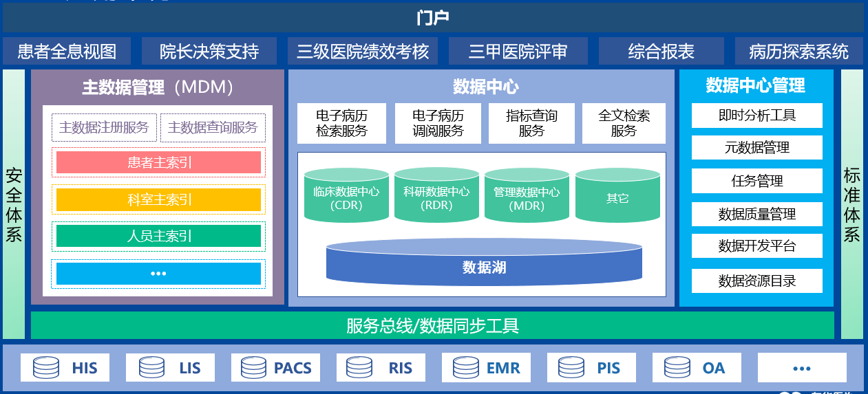868x394 pixels.
Task: Select the EMR database icon
Action: (465, 368)
